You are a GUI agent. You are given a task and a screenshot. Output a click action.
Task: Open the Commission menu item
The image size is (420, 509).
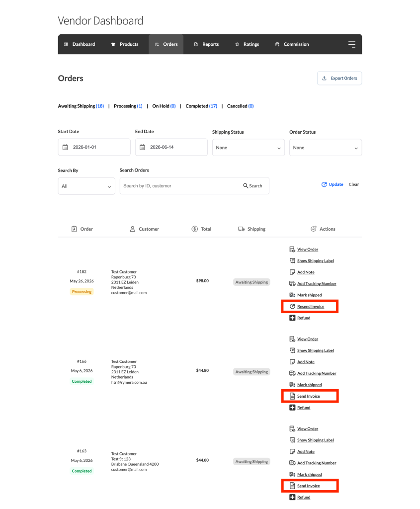[x=292, y=44]
